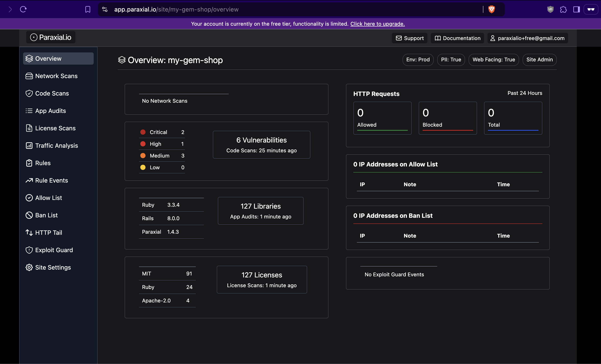Click the upgrade link in banner

[378, 24]
